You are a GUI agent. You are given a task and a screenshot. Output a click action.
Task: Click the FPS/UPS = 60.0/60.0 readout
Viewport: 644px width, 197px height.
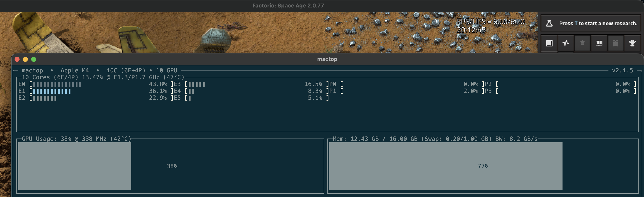pos(491,22)
